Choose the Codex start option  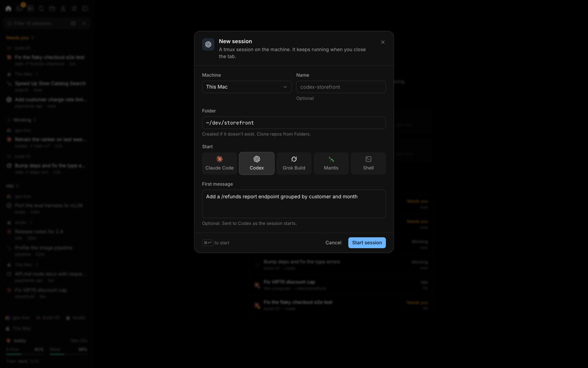(257, 163)
